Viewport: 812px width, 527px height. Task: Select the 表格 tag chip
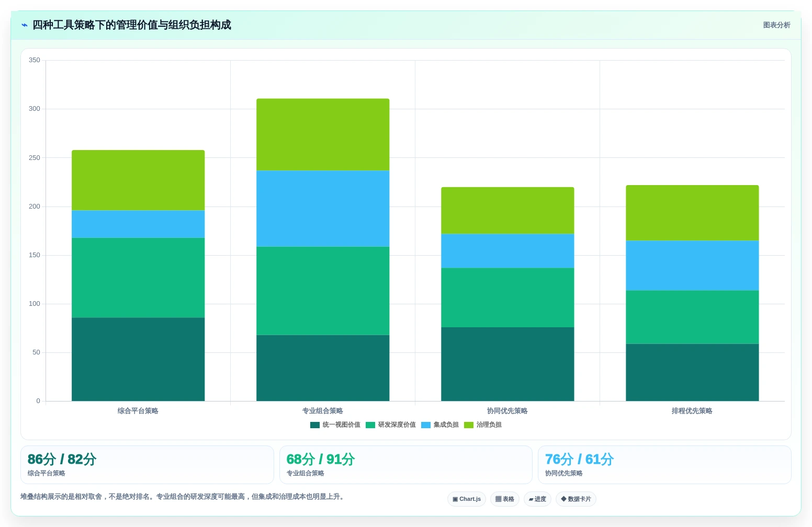505,499
